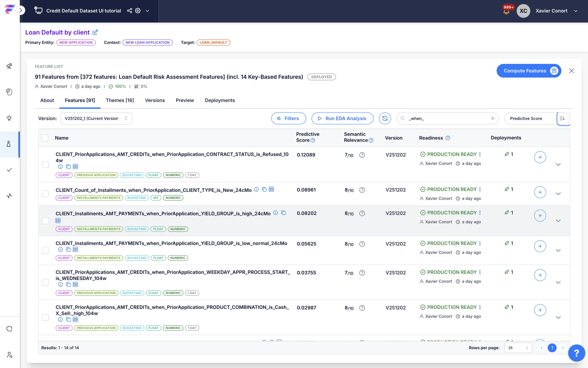This screenshot has width=588, height=368.
Task: Check the select-all checkbox in table header
Action: click(x=45, y=138)
